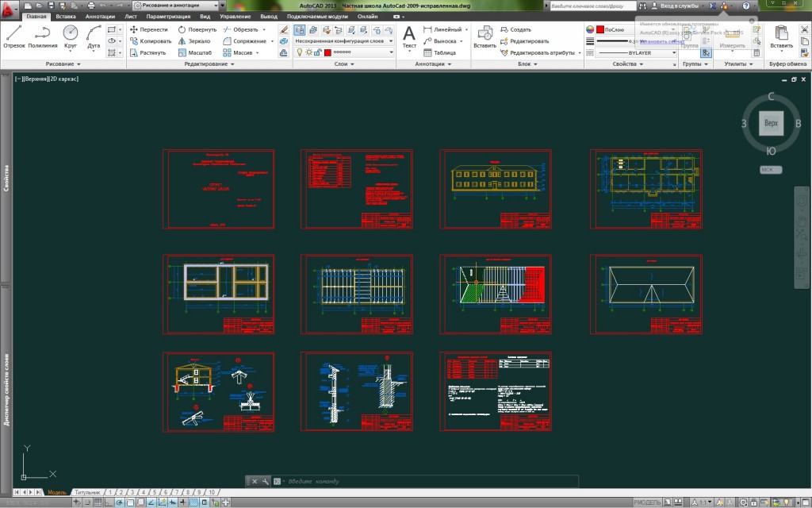
Task: Click the Верх face of the ViewCube
Action: (x=771, y=123)
